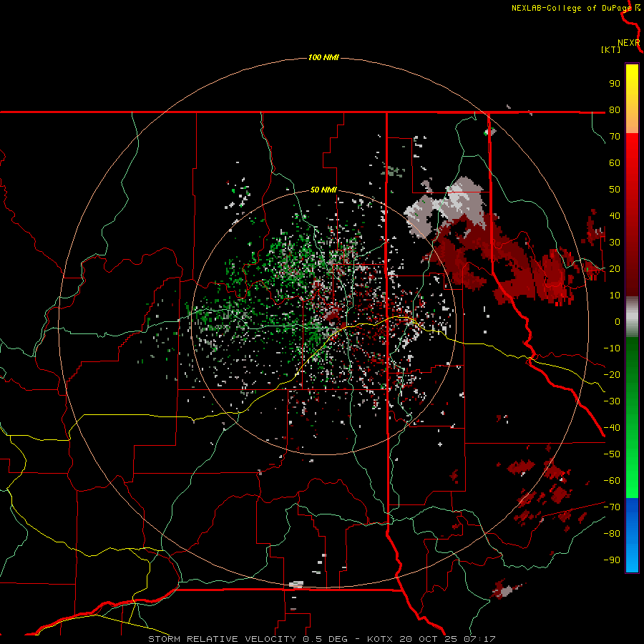
Task: Click the 50 NMI range ring label
Action: (323, 190)
